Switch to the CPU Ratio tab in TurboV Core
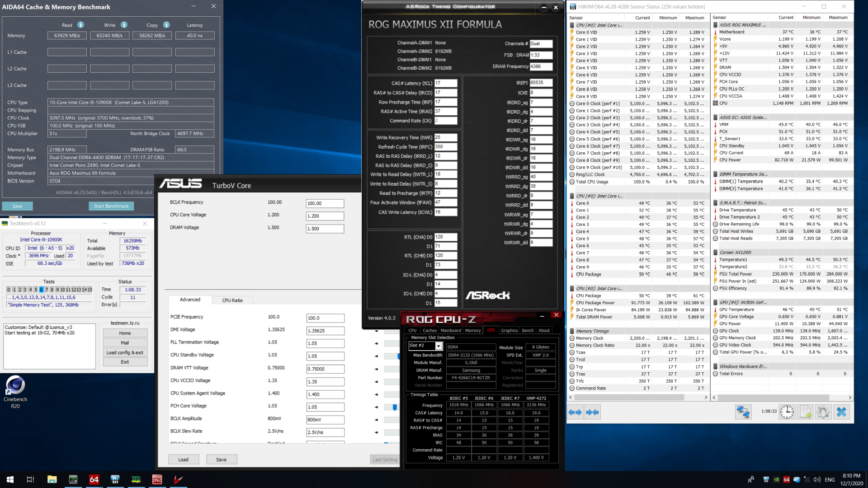This screenshot has width=868, height=488. click(232, 300)
